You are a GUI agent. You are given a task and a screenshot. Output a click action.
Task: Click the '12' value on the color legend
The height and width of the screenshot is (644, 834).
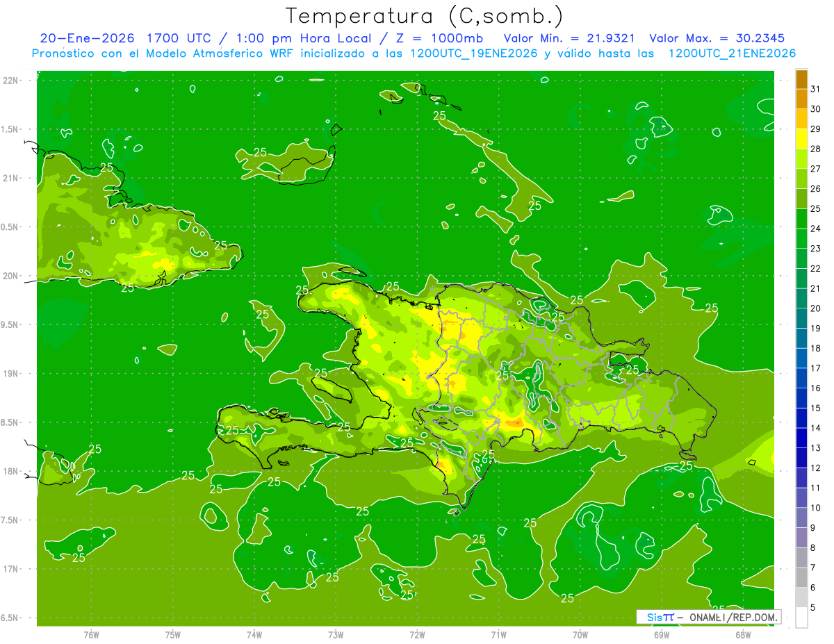tap(816, 468)
